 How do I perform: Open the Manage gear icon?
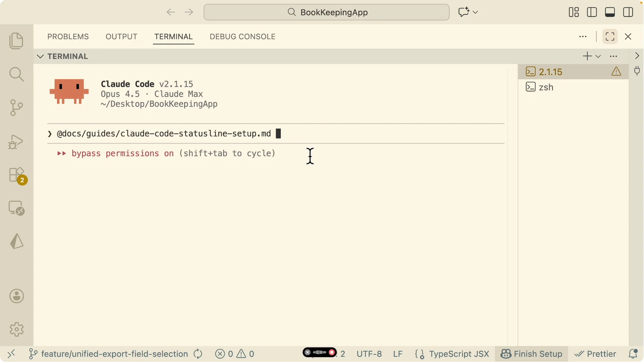click(x=17, y=329)
